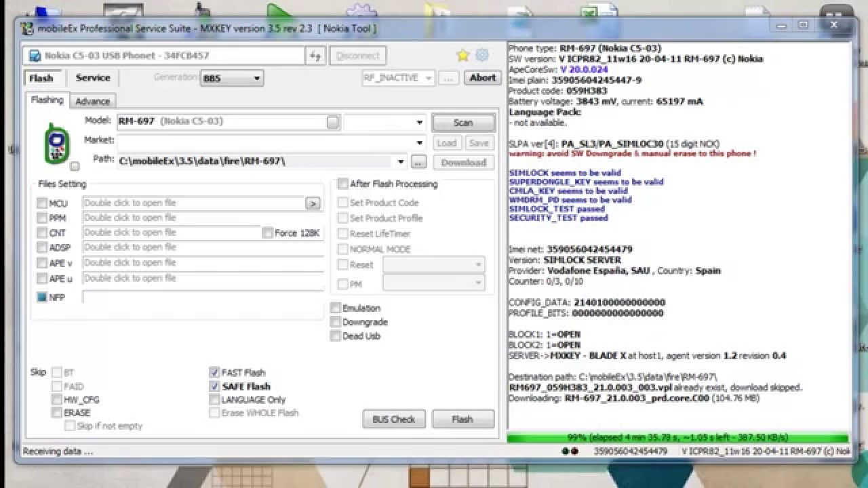
Task: Click the Scan button
Action: [463, 123]
